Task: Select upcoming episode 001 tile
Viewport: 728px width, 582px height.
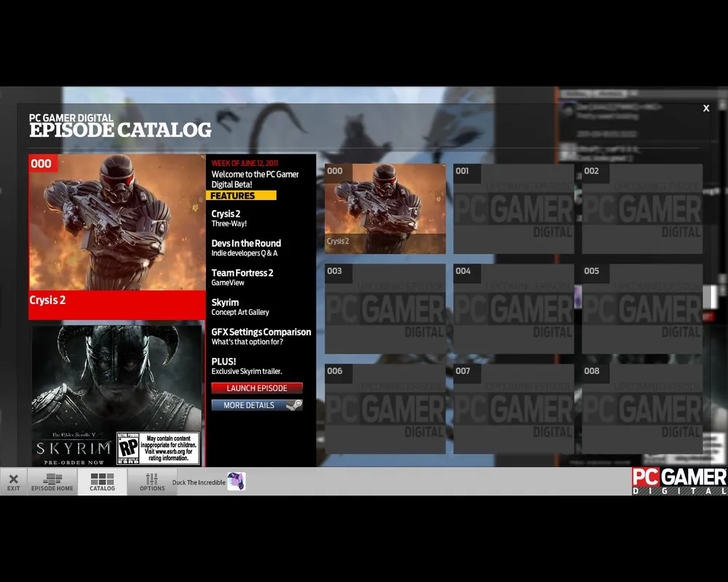Action: (x=513, y=209)
